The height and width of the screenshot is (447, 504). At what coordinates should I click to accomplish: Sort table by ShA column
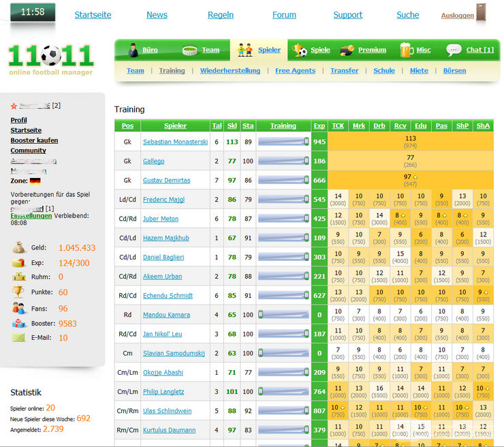point(483,126)
